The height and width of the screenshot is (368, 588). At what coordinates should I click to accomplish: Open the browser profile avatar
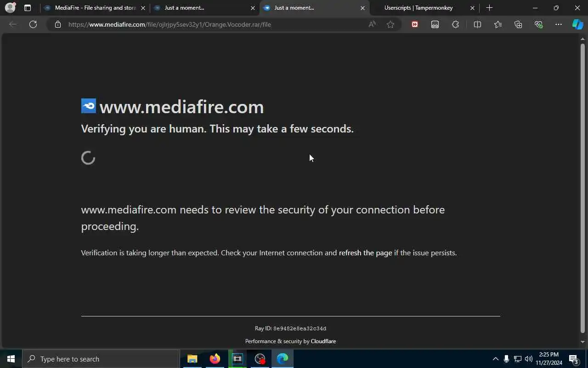10,8
